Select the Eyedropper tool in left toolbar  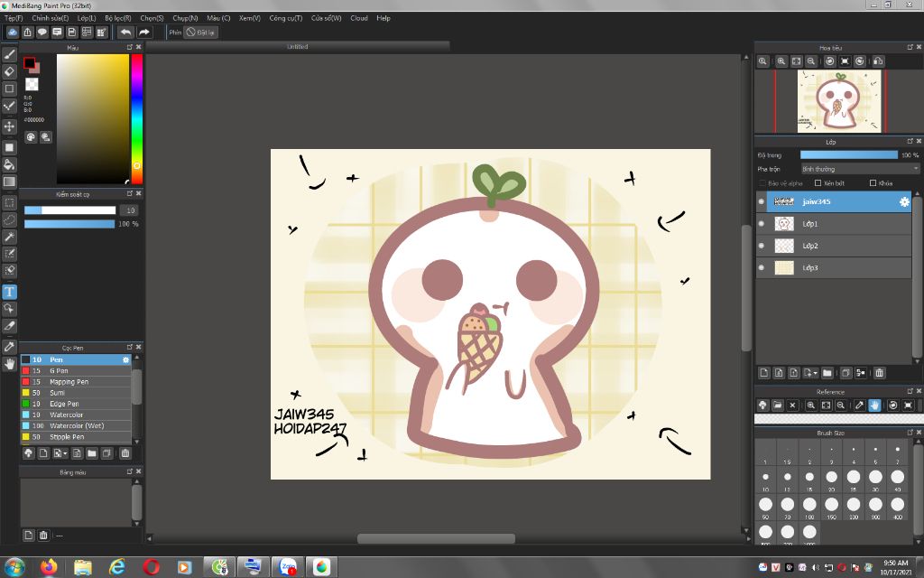click(x=9, y=347)
